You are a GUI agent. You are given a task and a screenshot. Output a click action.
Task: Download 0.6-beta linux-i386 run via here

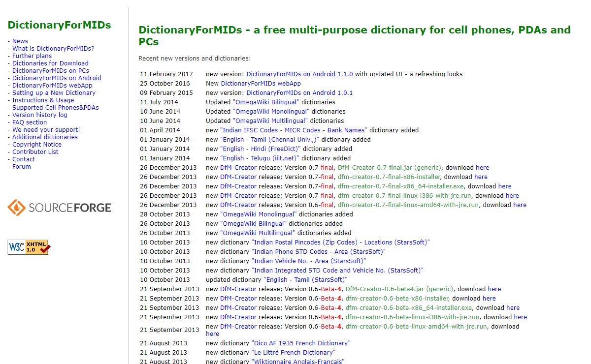pos(520,317)
